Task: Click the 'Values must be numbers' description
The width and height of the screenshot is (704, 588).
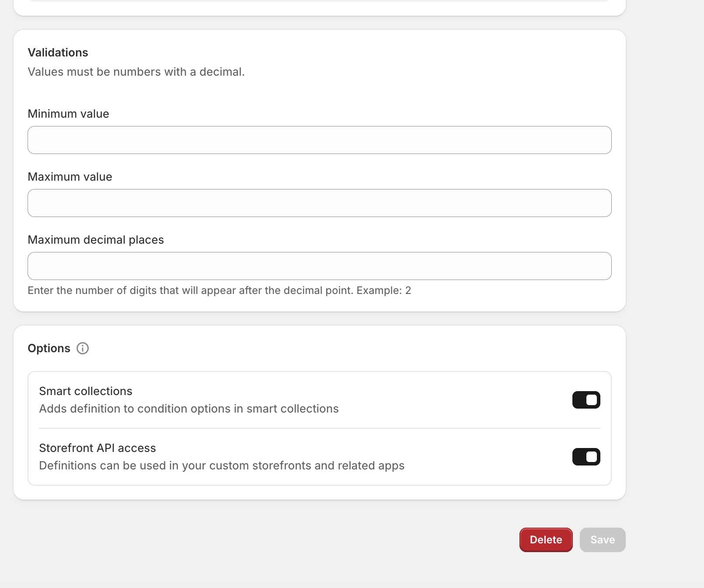Action: pos(136,72)
